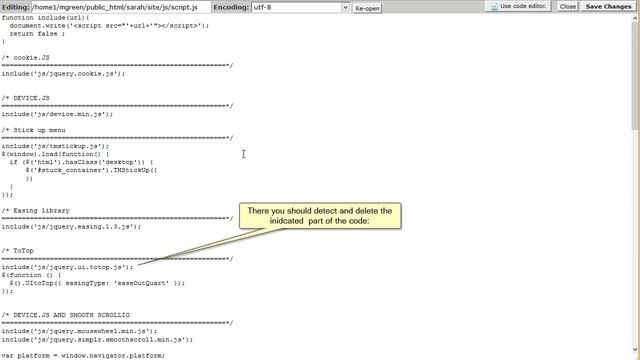This screenshot has width=640, height=360.
Task: Click line include('js/jquery.easing.1.3.js');
Action: (x=71, y=227)
